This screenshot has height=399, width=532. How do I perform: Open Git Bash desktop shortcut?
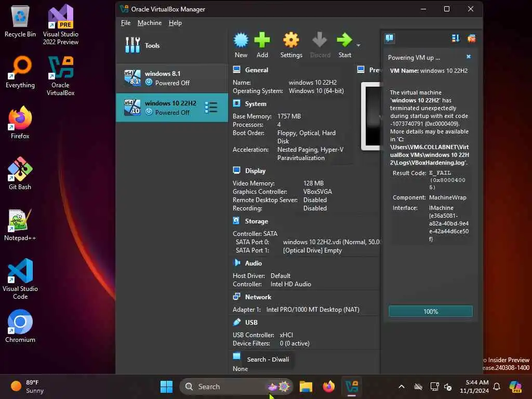20,174
